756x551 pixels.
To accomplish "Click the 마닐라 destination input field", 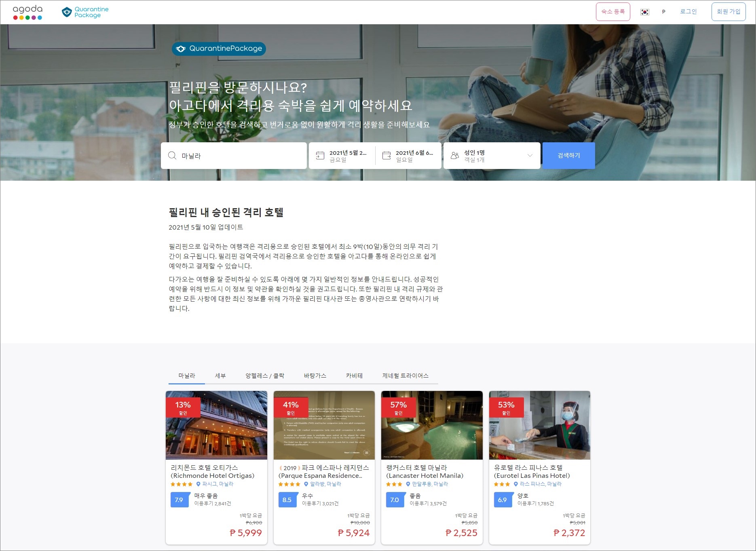I will pos(234,156).
